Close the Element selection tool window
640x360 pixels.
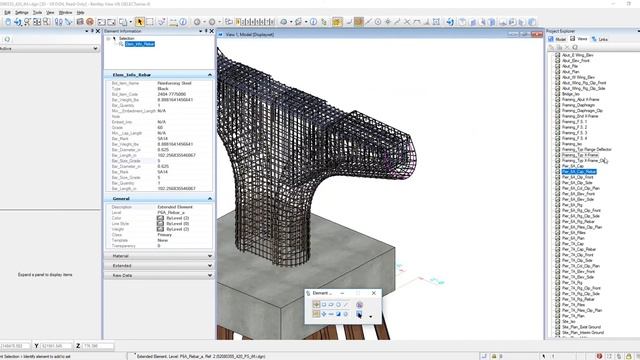373,293
